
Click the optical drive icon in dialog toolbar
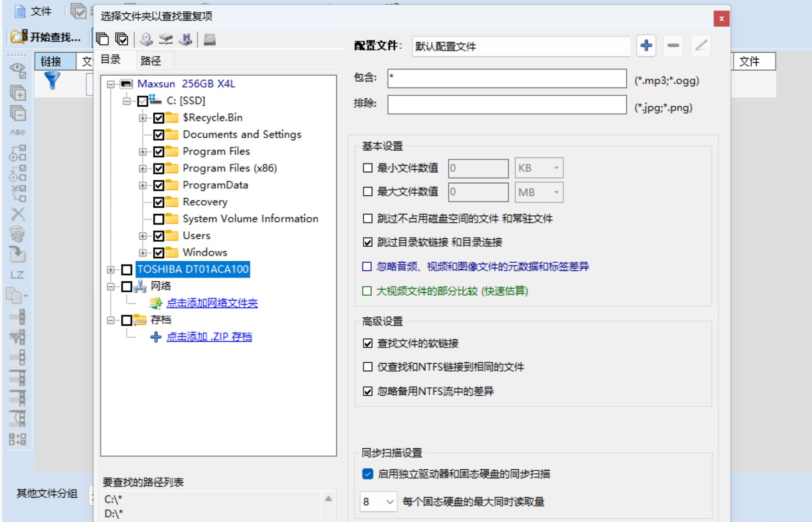click(146, 39)
